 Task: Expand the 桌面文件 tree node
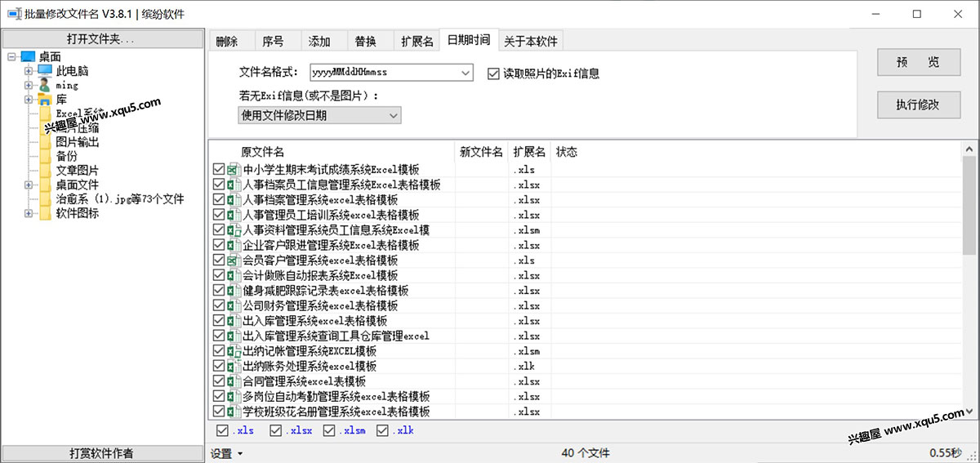(29, 185)
